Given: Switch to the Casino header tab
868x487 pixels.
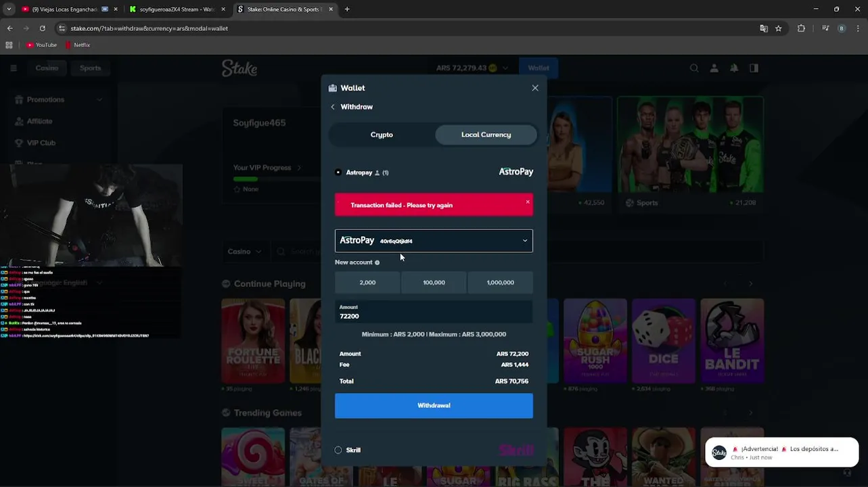Looking at the screenshot, I should click(47, 68).
